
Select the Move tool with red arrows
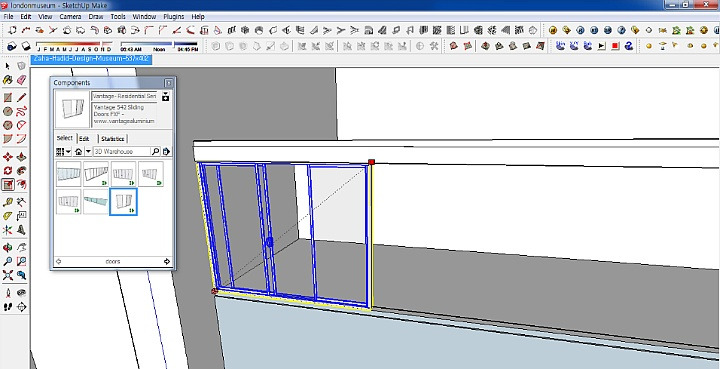pyautogui.click(x=7, y=157)
